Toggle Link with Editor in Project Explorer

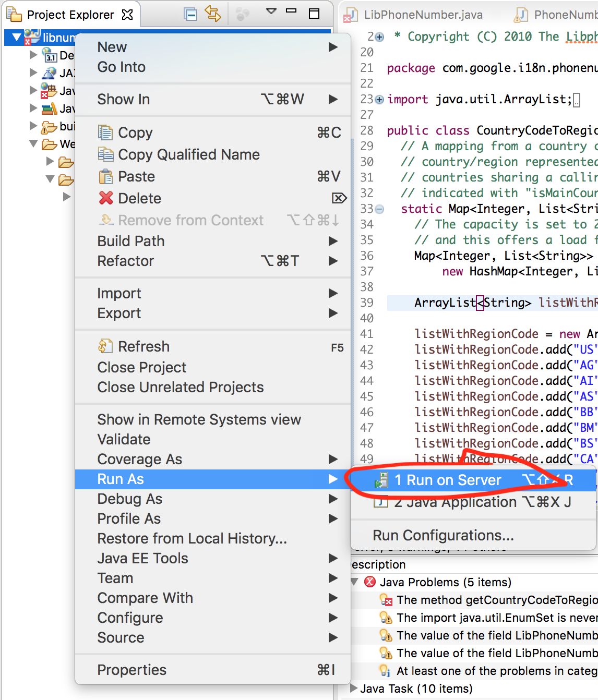[x=213, y=14]
